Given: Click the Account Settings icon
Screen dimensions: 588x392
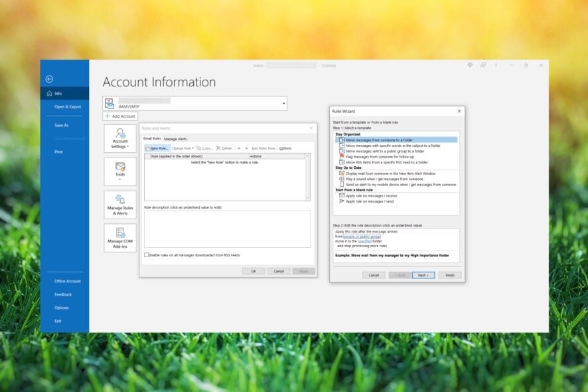Looking at the screenshot, I should [120, 134].
